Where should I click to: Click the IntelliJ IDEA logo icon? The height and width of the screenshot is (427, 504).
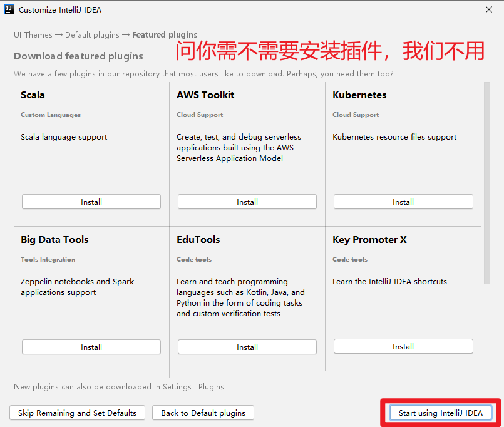[x=9, y=9]
